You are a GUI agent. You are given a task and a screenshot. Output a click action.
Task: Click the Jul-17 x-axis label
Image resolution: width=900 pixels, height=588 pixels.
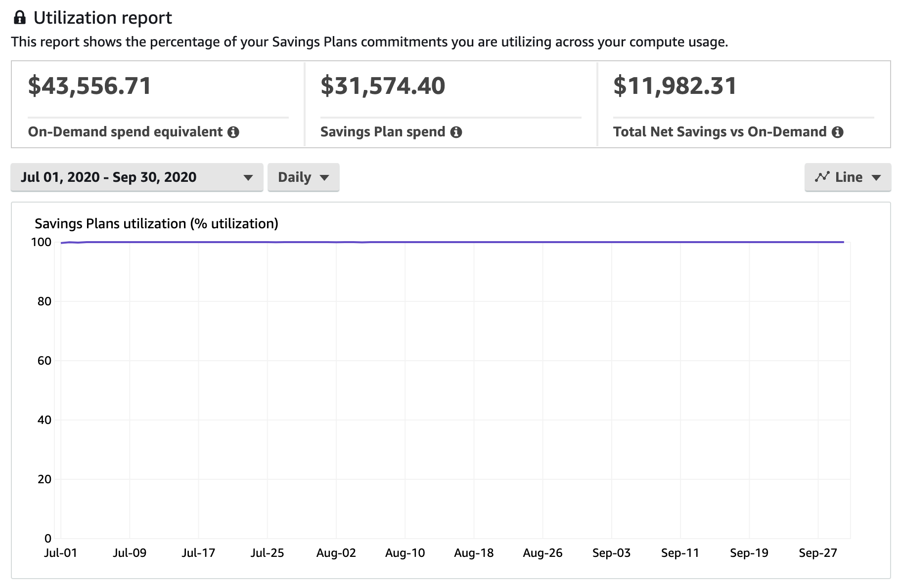pos(198,553)
